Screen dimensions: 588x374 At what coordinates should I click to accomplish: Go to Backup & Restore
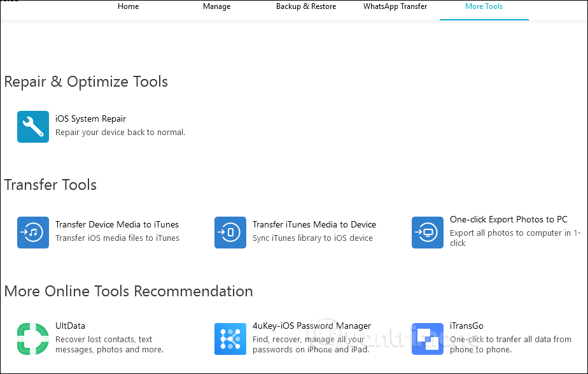(x=305, y=6)
